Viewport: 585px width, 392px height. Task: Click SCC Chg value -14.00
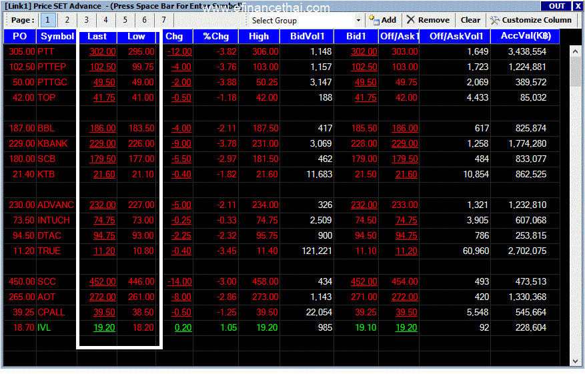[x=179, y=281]
